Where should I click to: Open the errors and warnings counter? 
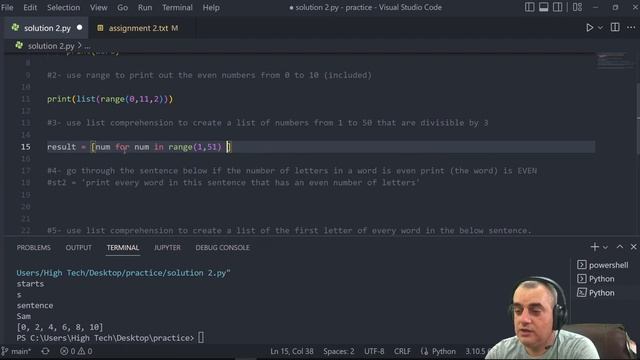click(x=76, y=351)
